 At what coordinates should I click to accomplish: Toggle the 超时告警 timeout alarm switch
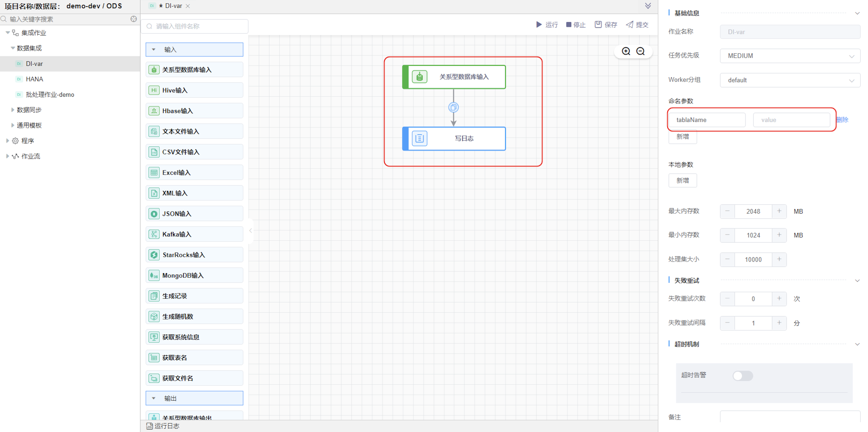point(742,375)
